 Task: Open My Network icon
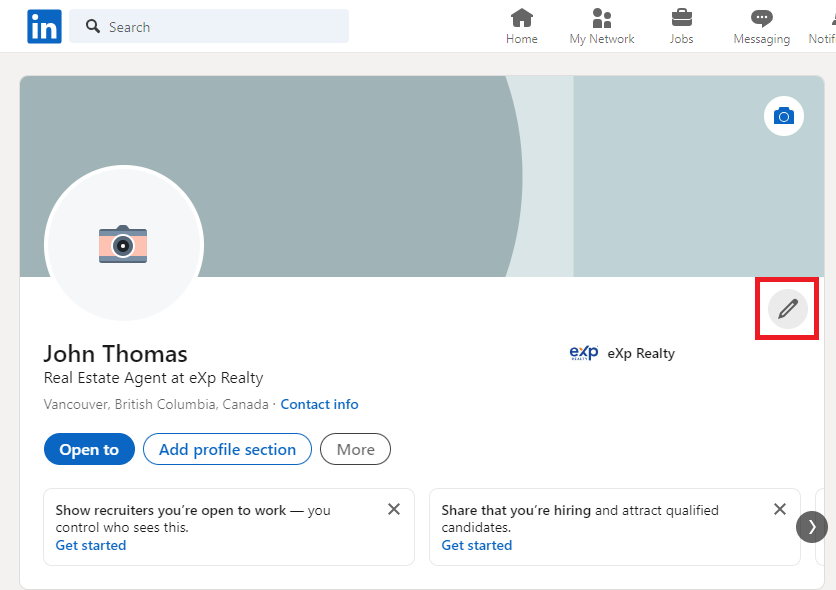click(x=602, y=19)
